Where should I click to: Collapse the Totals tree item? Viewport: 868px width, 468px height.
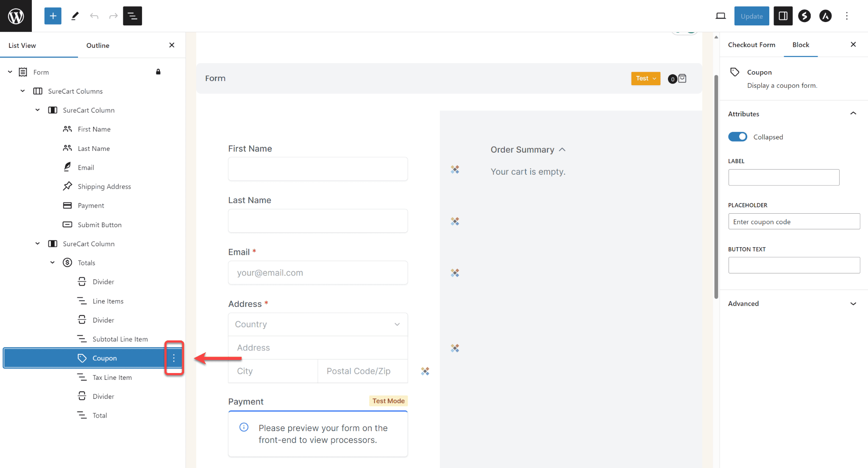(52, 263)
